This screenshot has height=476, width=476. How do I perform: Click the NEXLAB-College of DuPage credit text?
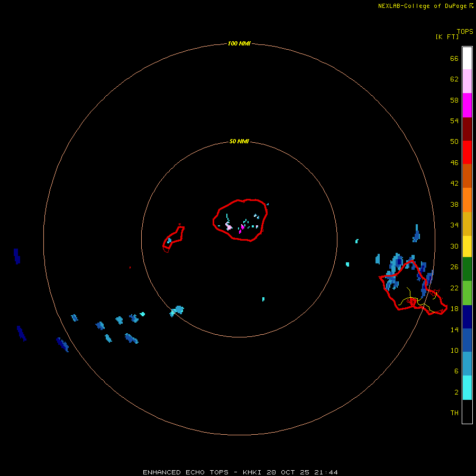[x=423, y=6]
